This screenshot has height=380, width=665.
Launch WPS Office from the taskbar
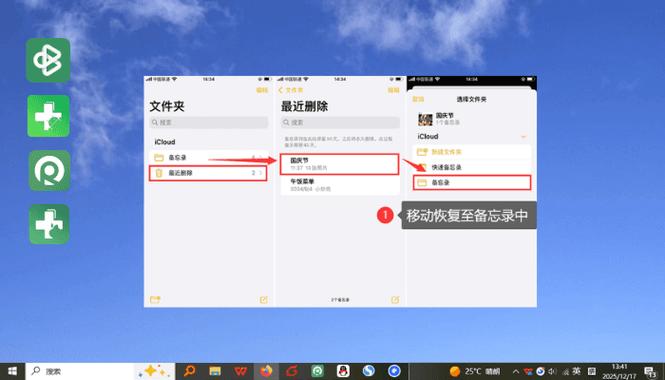tap(240, 372)
